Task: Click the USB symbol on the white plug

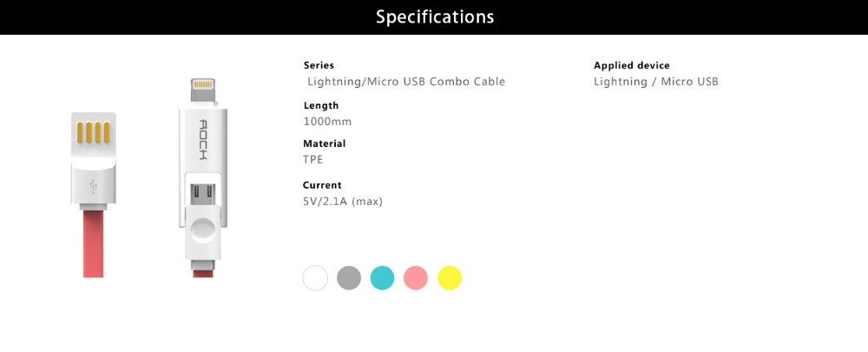Action: [x=94, y=186]
